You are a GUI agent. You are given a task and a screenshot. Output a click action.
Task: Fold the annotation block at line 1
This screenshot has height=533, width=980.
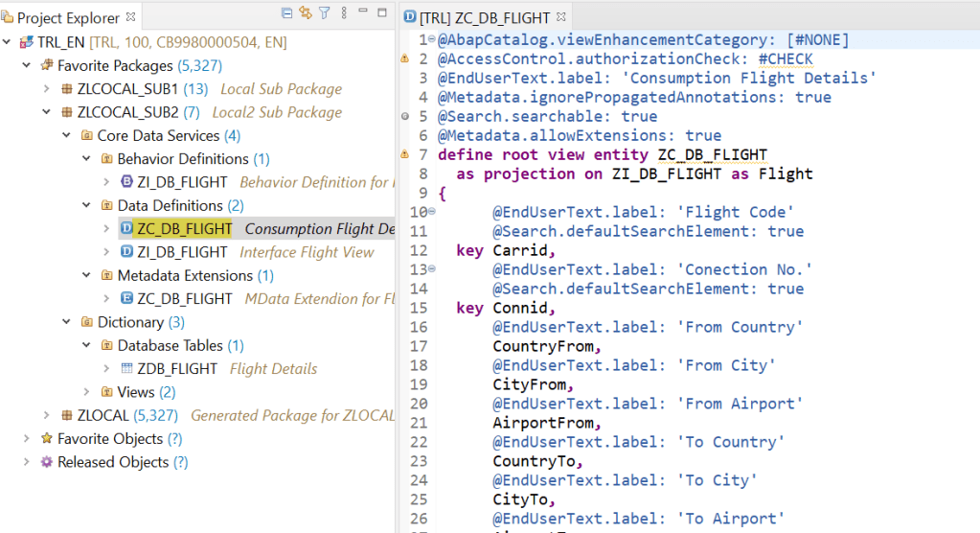click(x=432, y=38)
